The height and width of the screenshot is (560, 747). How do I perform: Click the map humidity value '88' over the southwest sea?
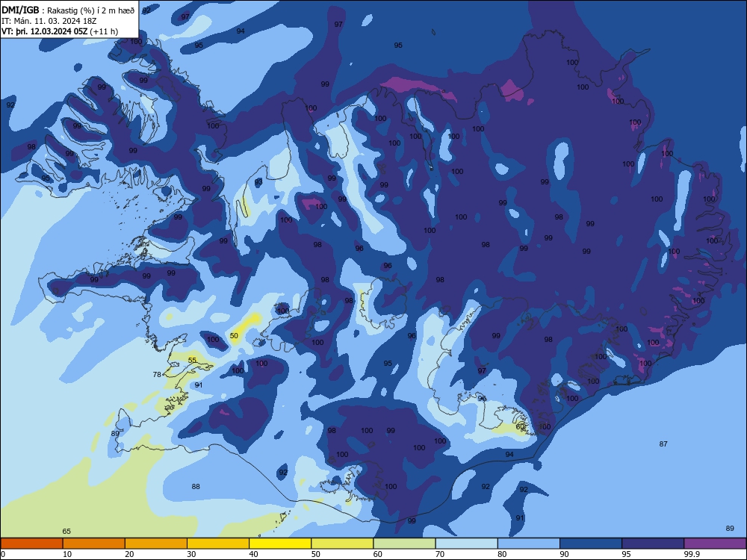click(196, 487)
